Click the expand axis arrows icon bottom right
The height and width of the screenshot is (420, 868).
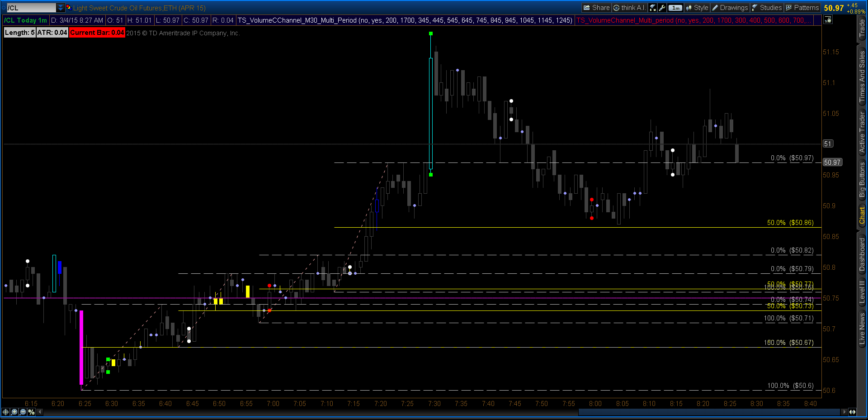(852, 412)
